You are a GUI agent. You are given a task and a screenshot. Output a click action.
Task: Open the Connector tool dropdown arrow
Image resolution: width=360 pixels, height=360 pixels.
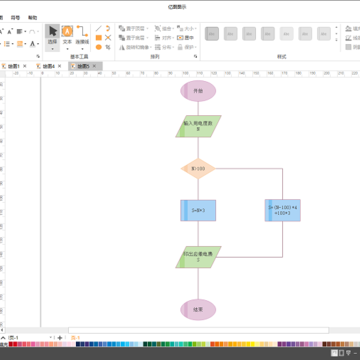[82, 49]
